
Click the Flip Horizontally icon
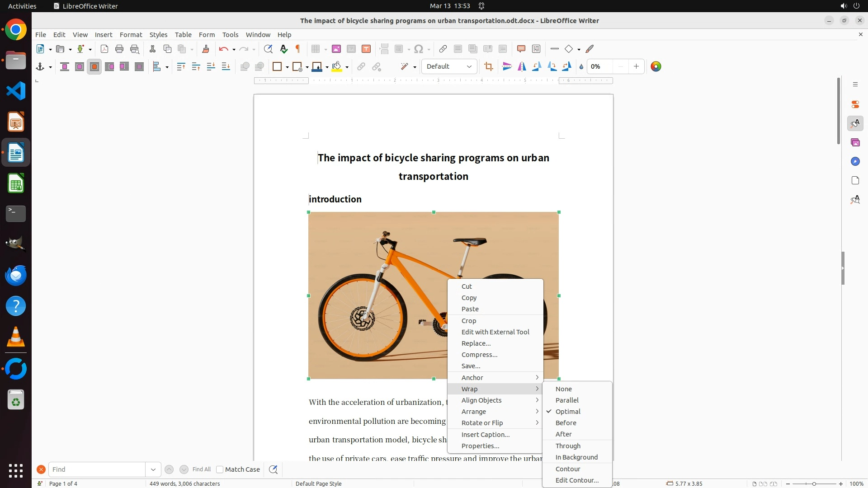coord(522,67)
